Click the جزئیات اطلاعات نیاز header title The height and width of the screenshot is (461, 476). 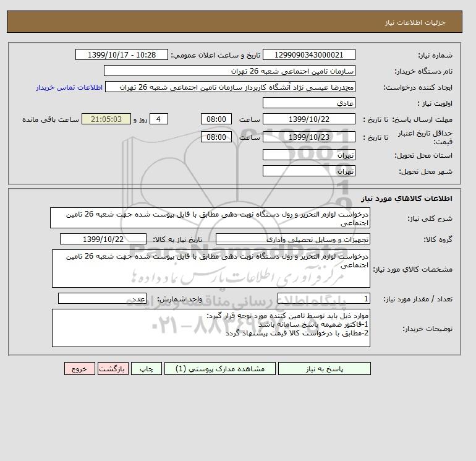click(415, 22)
